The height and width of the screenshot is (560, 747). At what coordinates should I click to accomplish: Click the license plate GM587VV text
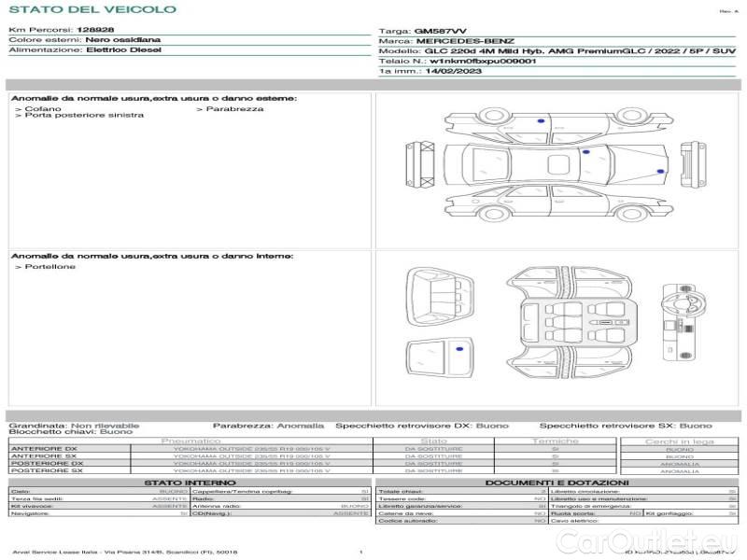436,32
